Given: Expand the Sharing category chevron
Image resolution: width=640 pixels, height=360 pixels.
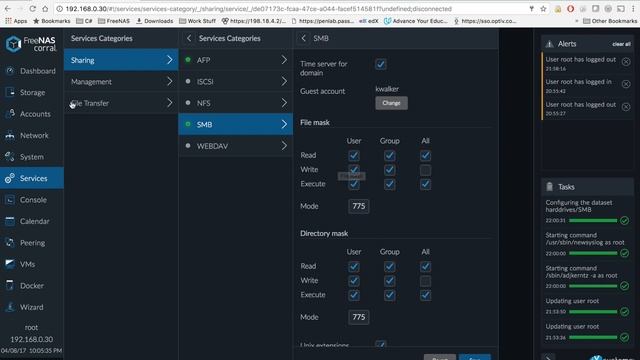Looking at the screenshot, I should coord(169,60).
